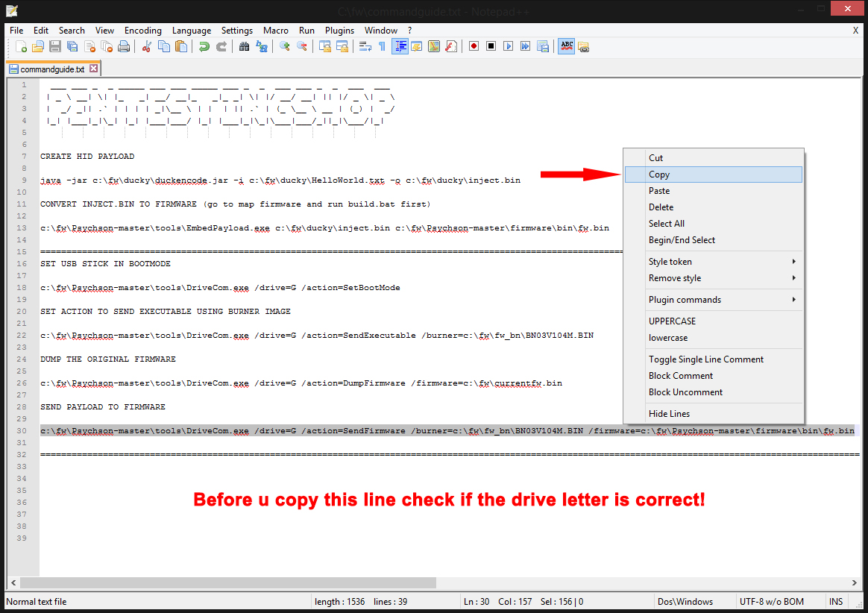868x613 pixels.
Task: Convert selection with UPPERCASE entry
Action: [x=714, y=321]
